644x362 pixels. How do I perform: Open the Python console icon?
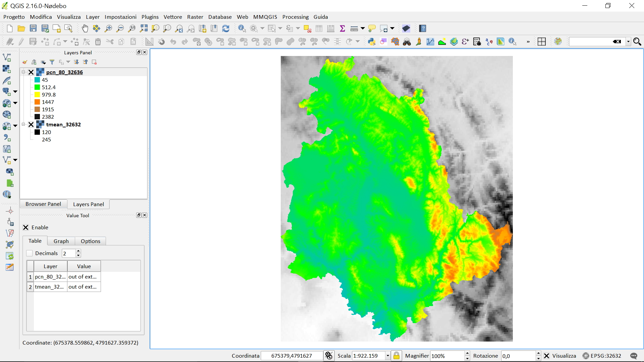coord(371,42)
